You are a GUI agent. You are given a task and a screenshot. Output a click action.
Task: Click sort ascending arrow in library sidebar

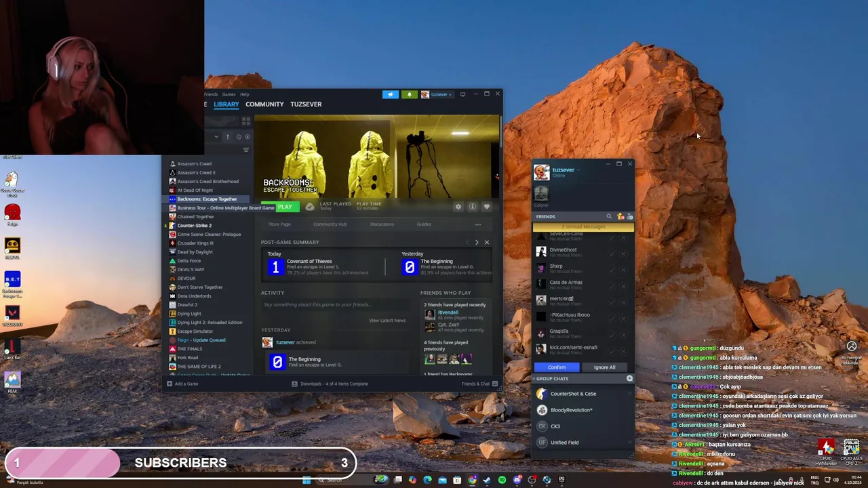(x=227, y=137)
